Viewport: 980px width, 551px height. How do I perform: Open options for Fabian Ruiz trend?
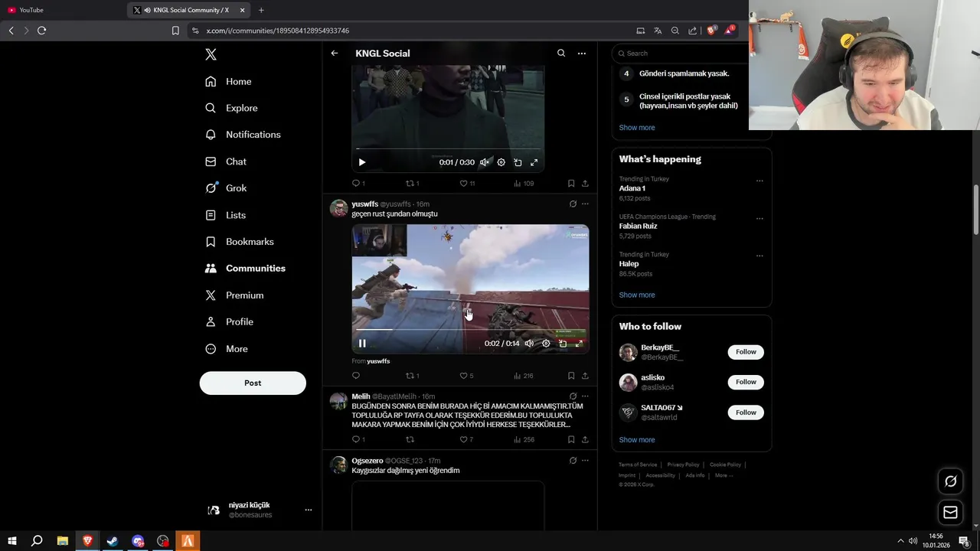(x=759, y=219)
